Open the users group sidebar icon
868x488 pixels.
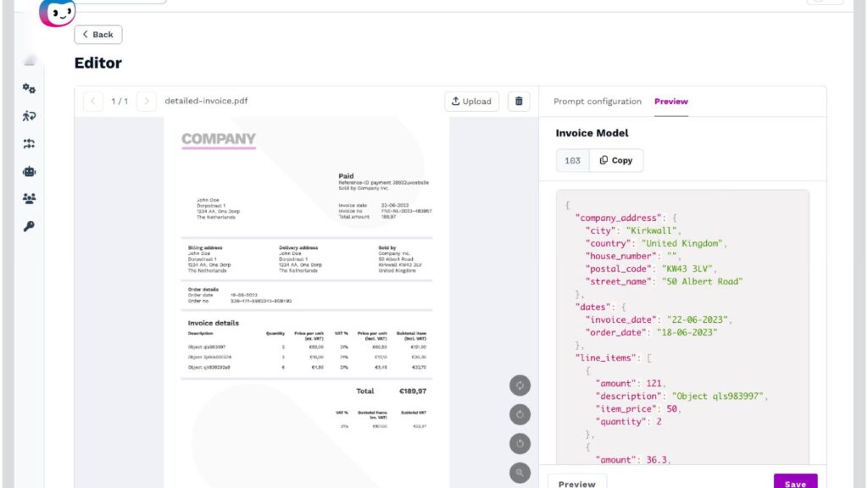[x=30, y=198]
